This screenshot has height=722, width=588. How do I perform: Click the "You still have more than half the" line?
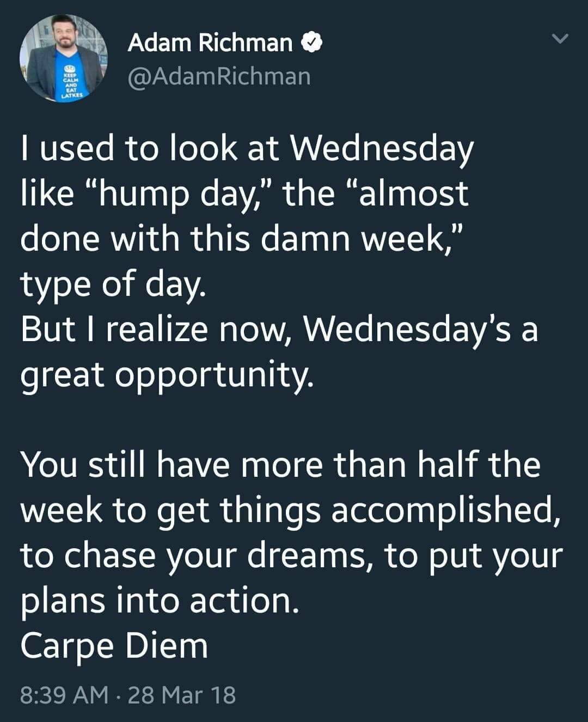pos(280,465)
